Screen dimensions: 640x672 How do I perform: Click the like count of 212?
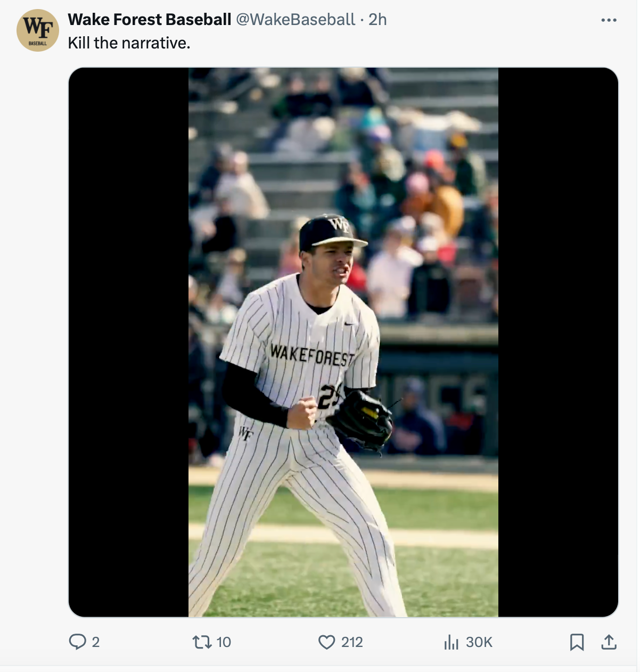tap(352, 642)
